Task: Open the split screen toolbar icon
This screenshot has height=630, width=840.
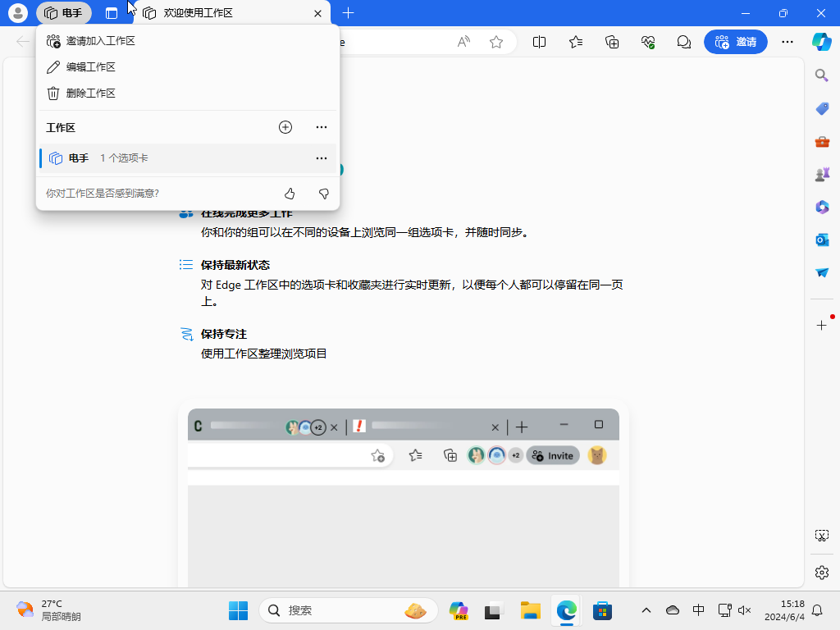Action: pyautogui.click(x=539, y=42)
